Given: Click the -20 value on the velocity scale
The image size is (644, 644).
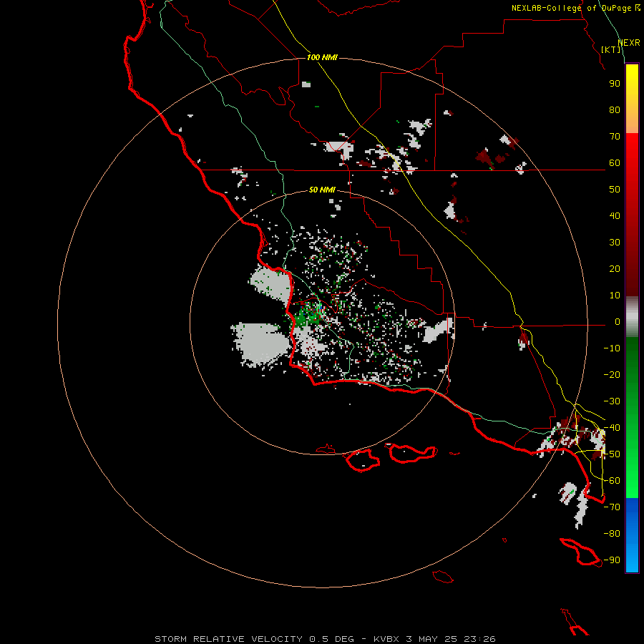Looking at the screenshot, I should click(612, 375).
